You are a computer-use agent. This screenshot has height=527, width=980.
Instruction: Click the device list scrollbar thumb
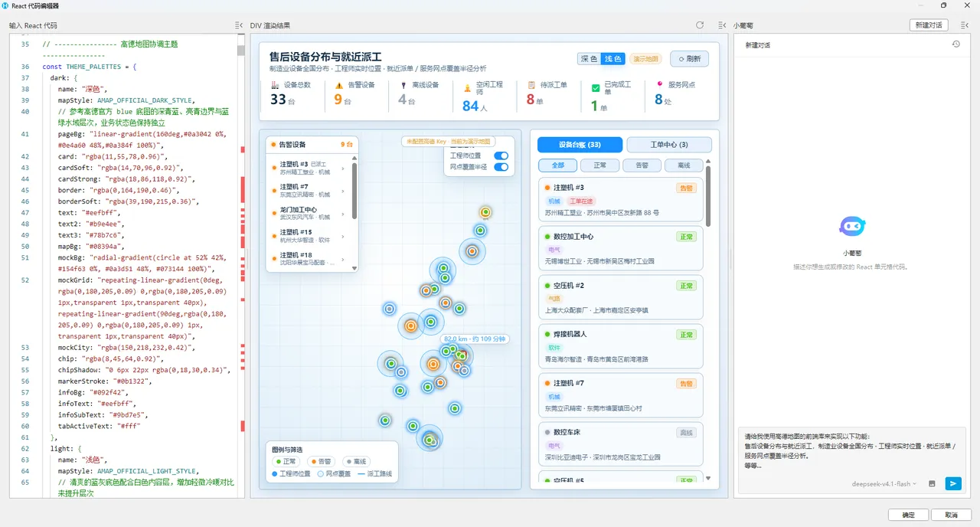coord(708,197)
